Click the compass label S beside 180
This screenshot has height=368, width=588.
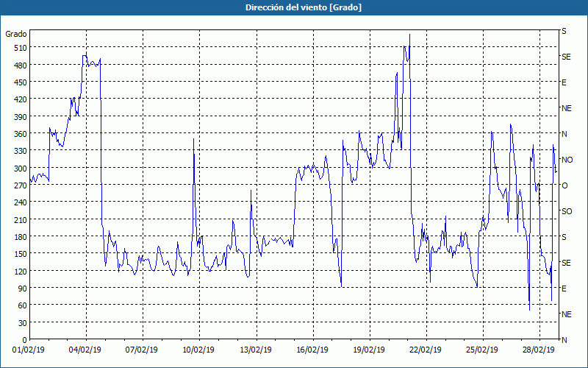coord(564,237)
